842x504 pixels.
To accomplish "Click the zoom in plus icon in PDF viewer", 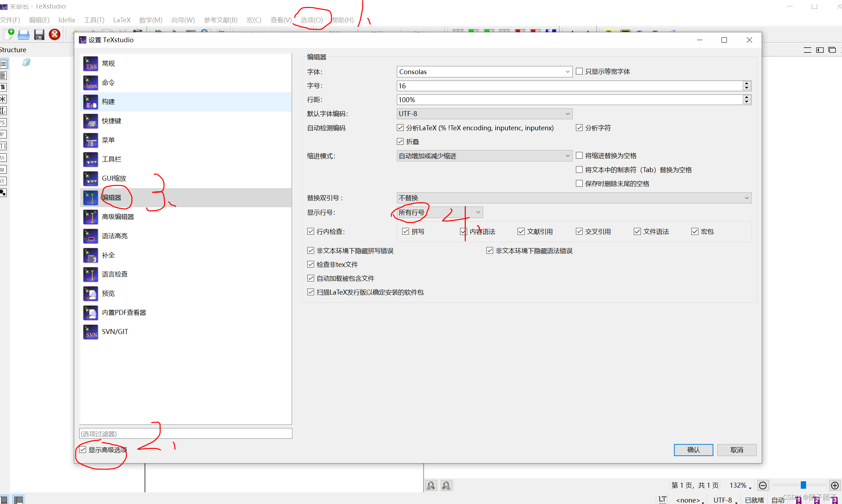I will (835, 485).
